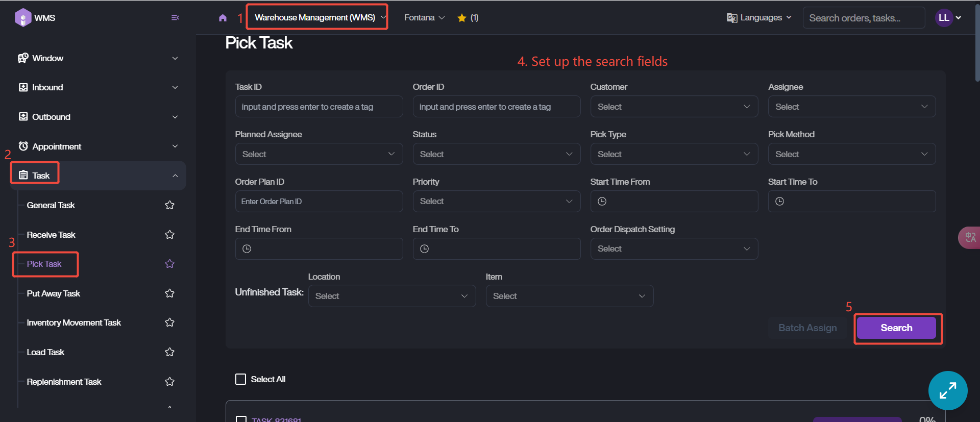Click the yellow favorites star in header
This screenshot has height=422, width=980.
coord(462,18)
